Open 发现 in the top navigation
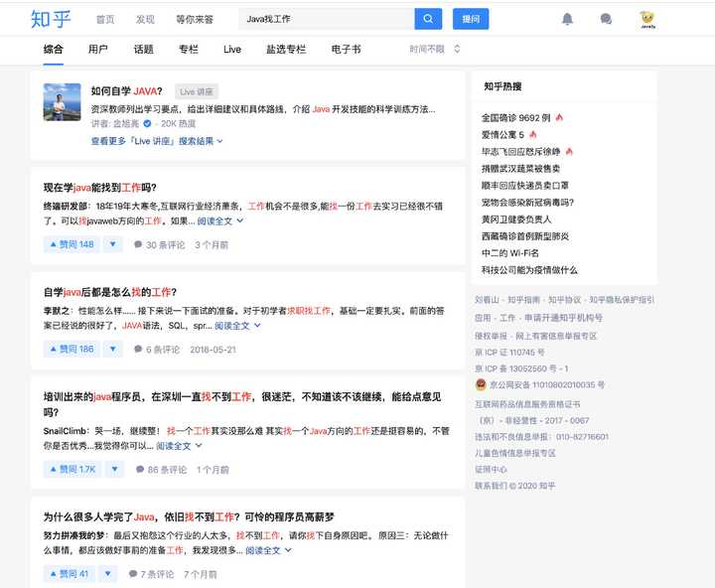 pyautogui.click(x=145, y=19)
